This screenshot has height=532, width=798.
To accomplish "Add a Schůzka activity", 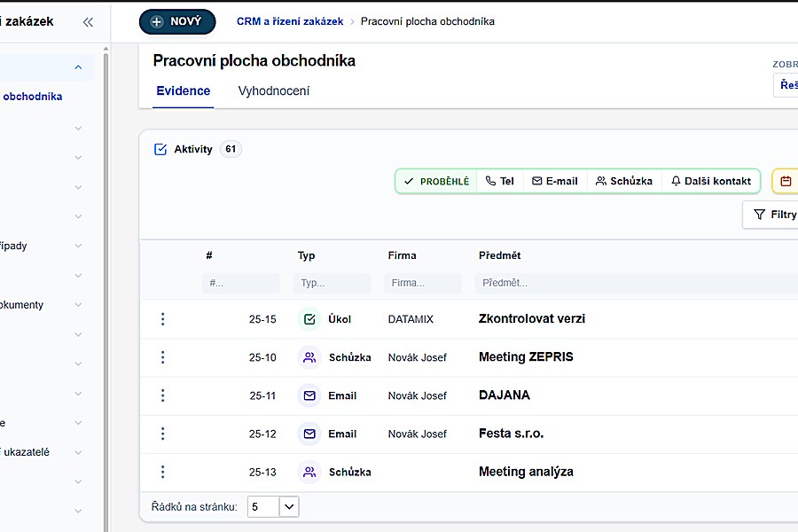I will 624,181.
